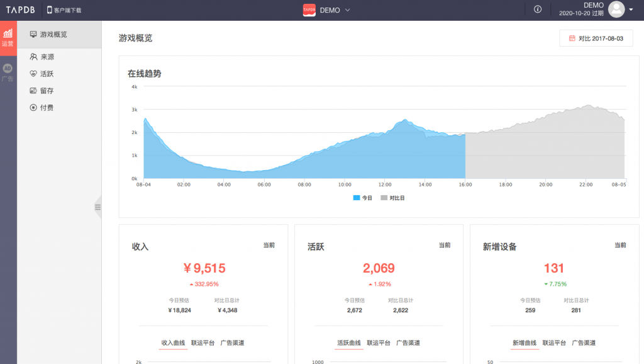Click the TAPDB logo

pyautogui.click(x=21, y=10)
